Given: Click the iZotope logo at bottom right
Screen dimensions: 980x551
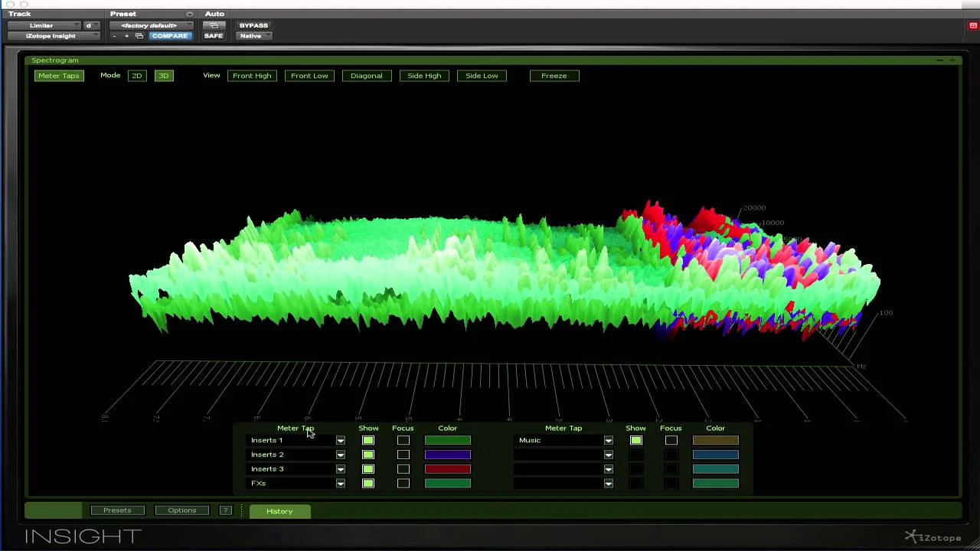Looking at the screenshot, I should pyautogui.click(x=933, y=536).
